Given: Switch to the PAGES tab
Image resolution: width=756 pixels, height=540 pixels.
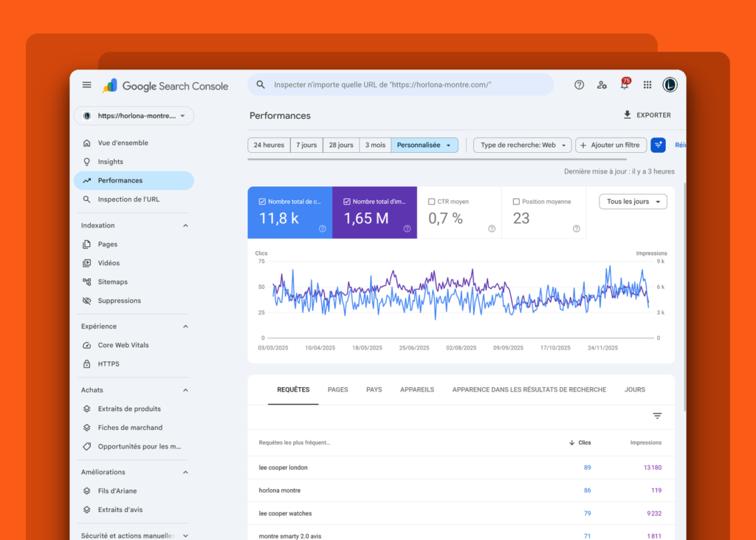Looking at the screenshot, I should 337,389.
